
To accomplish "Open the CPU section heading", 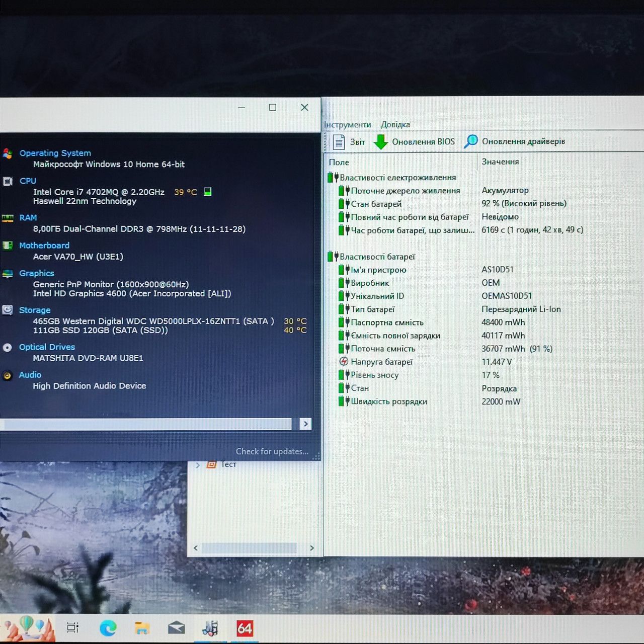I will point(28,181).
